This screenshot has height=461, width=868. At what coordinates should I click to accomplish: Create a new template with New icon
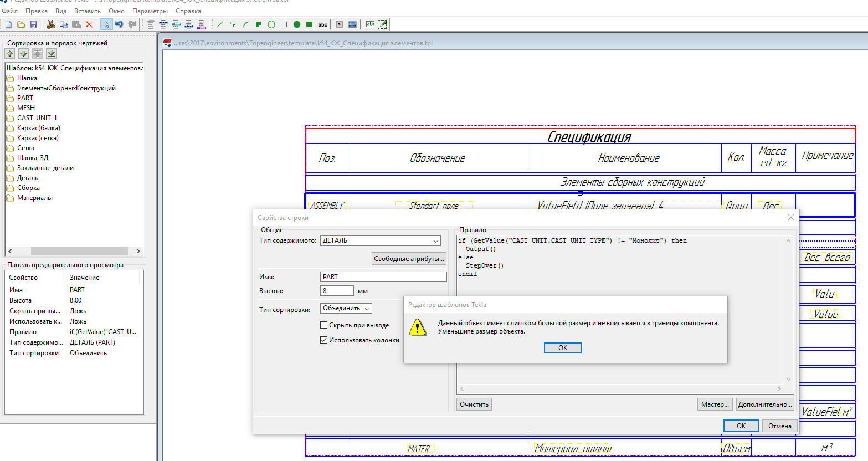9,24
